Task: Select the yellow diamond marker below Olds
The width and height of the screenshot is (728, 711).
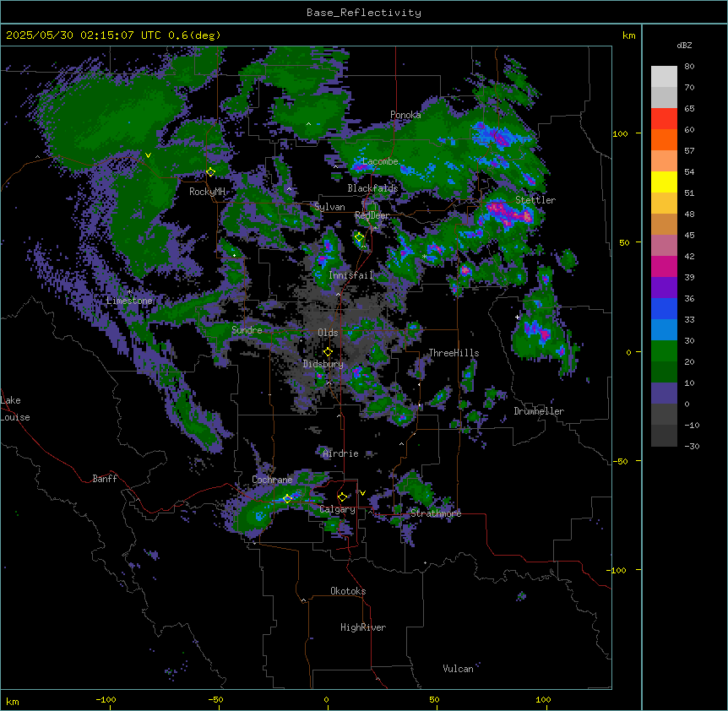Action: 328,352
